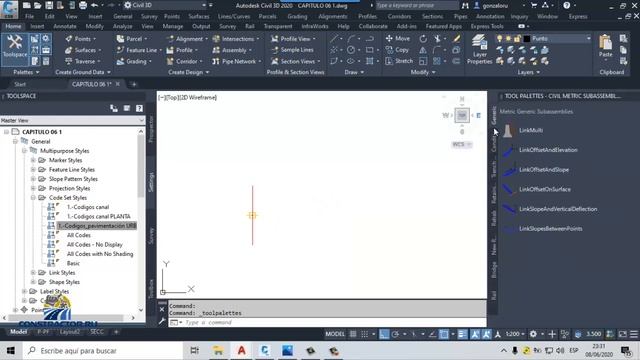This screenshot has width=640, height=360.
Task: Open the Toolspace palette button
Action: click(x=15, y=49)
